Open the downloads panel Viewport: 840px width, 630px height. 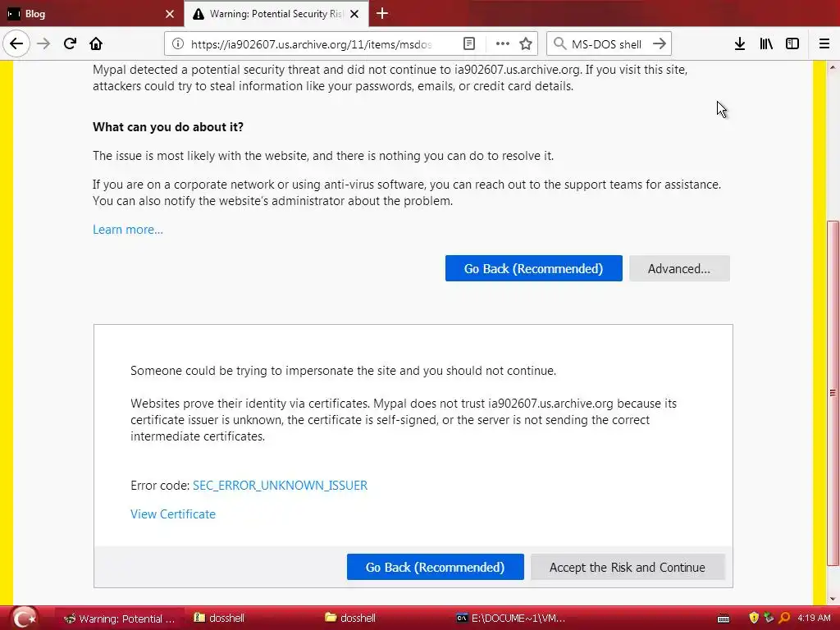click(740, 44)
